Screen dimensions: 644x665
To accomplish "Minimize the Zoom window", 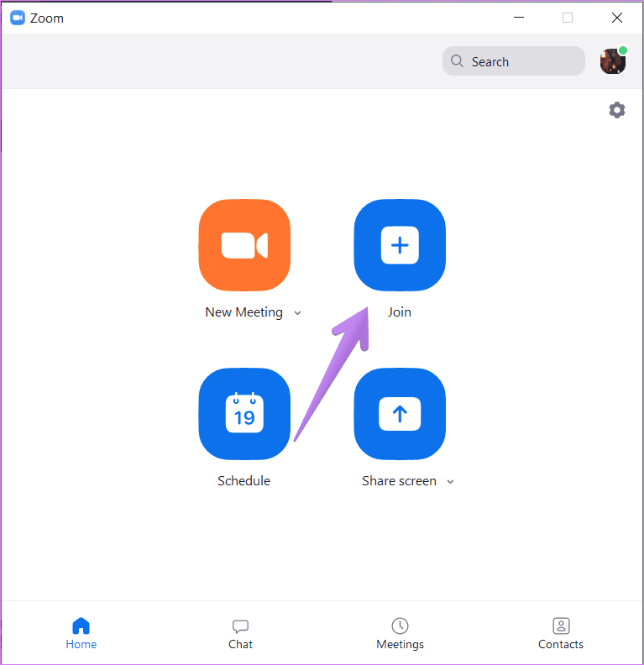I will pyautogui.click(x=519, y=18).
